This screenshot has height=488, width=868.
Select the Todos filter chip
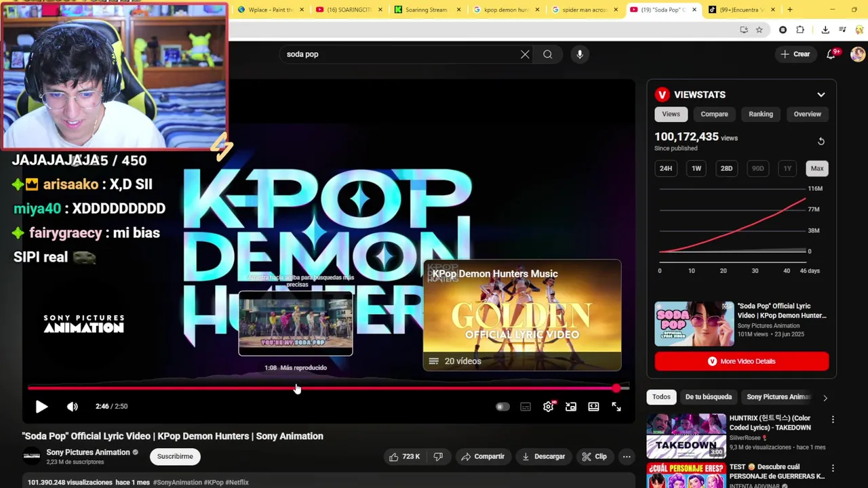pos(661,397)
